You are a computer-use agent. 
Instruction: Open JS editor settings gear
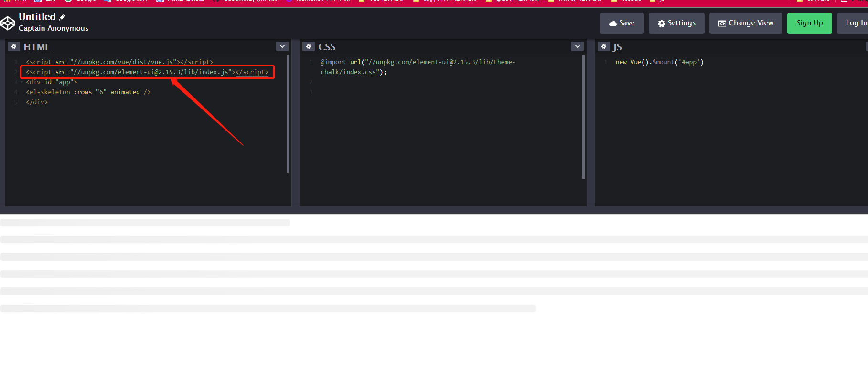point(604,46)
